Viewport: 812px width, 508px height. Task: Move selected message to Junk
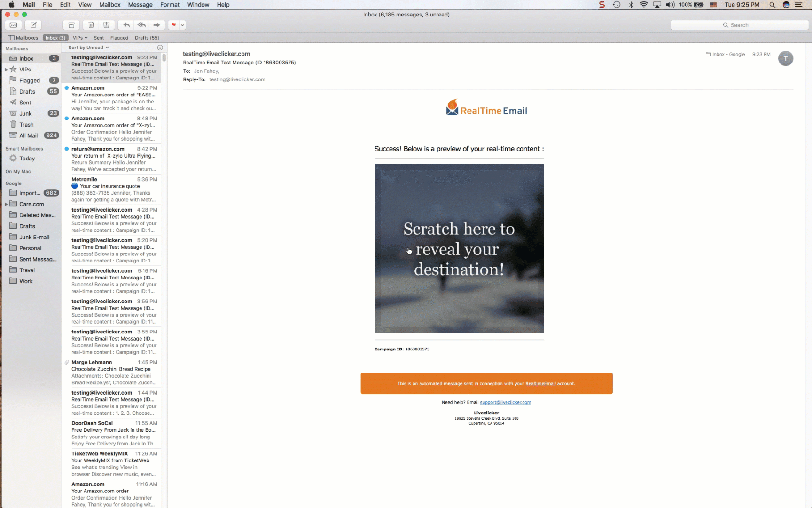[107, 25]
